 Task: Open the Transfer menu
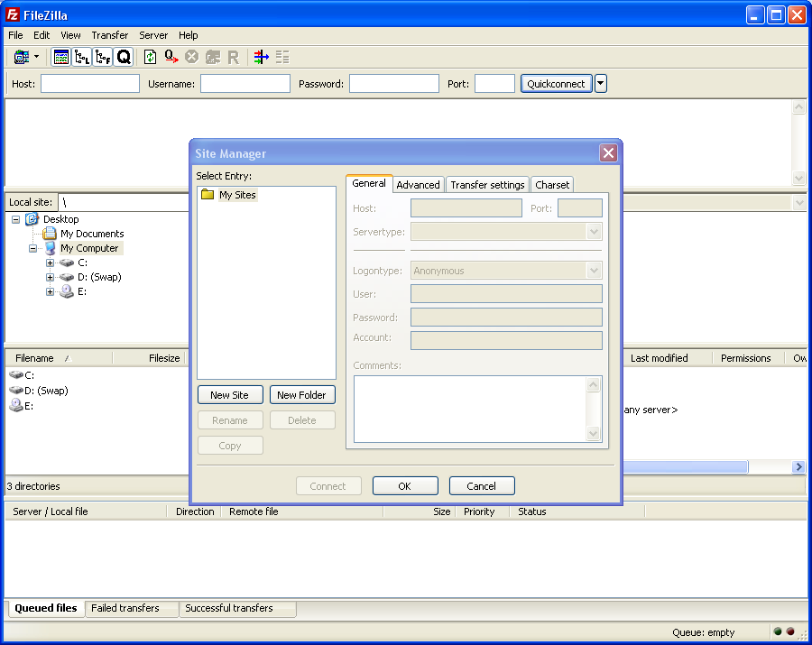[110, 35]
